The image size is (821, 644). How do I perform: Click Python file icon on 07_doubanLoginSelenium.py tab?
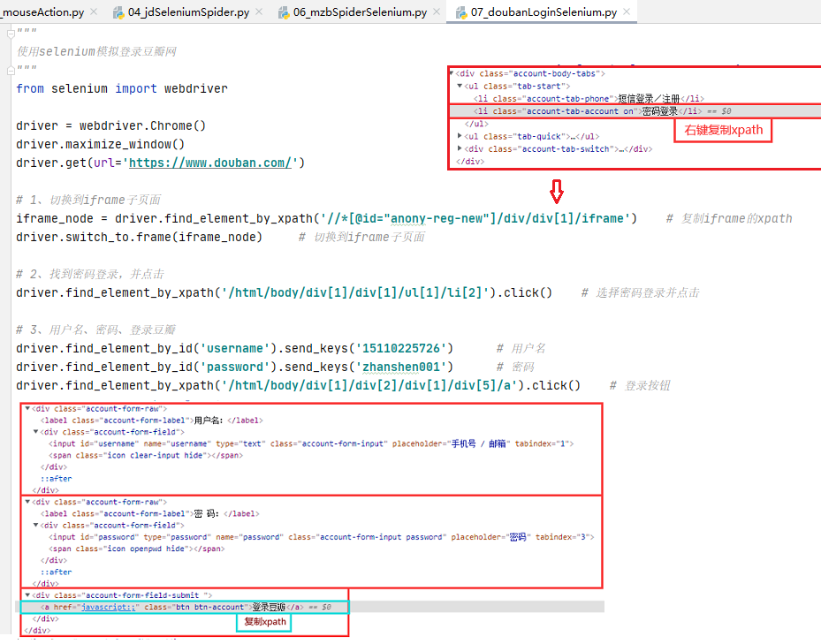point(461,12)
